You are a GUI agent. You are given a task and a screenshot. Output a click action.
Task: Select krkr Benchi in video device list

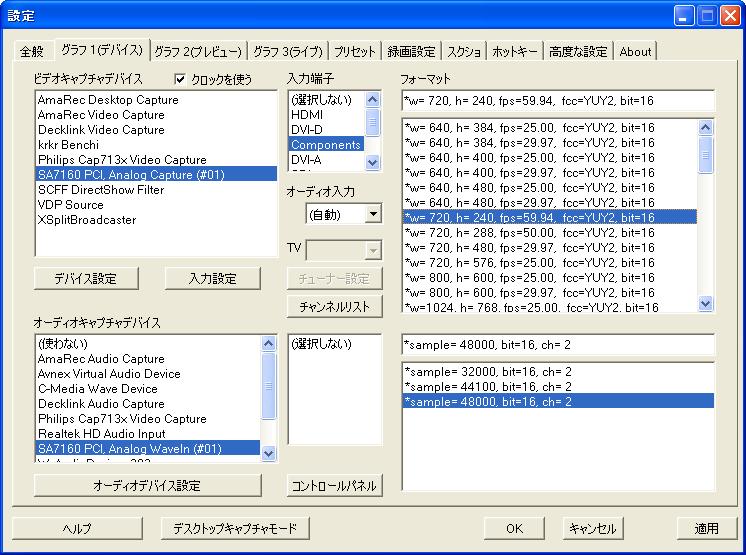tap(156, 145)
